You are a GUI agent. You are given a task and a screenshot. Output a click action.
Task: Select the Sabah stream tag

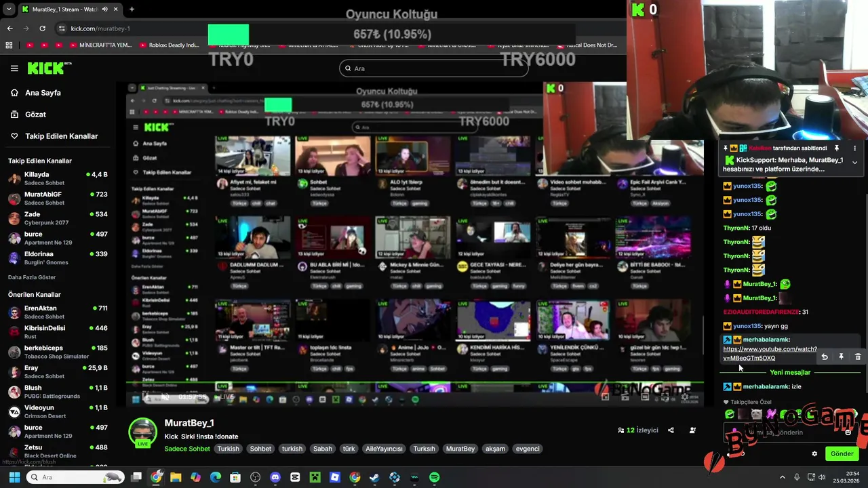(x=323, y=449)
